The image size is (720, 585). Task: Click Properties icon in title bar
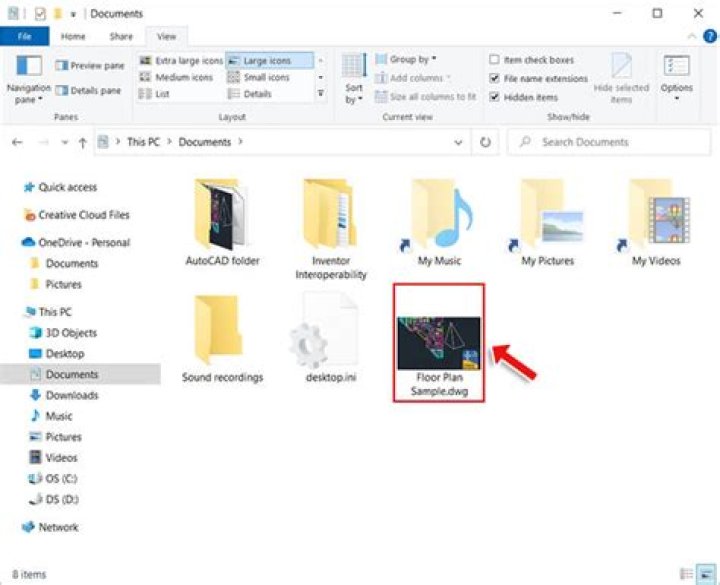[x=40, y=14]
